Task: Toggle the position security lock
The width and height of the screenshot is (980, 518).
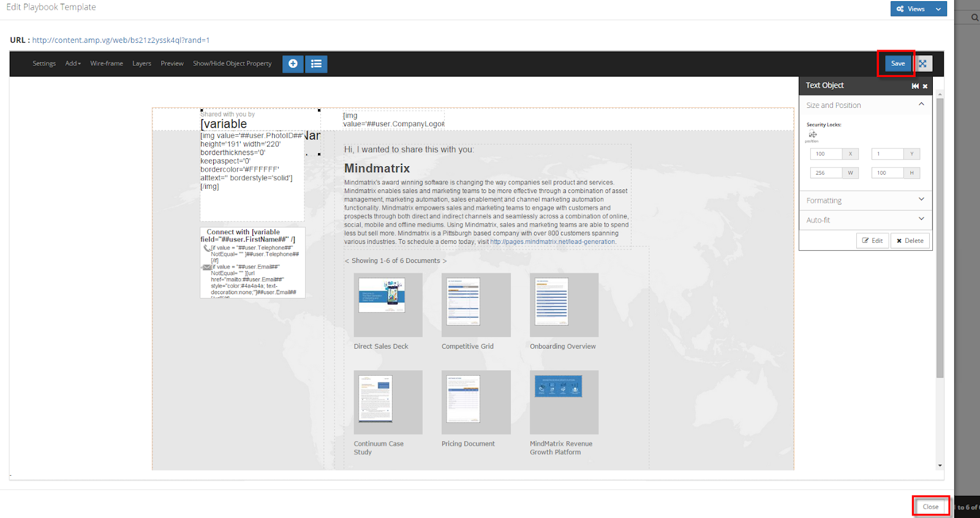Action: pos(813,135)
